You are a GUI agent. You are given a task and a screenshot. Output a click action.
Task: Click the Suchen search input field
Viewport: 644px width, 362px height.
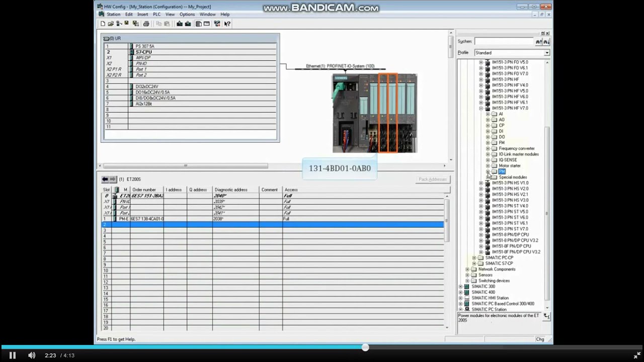click(504, 42)
